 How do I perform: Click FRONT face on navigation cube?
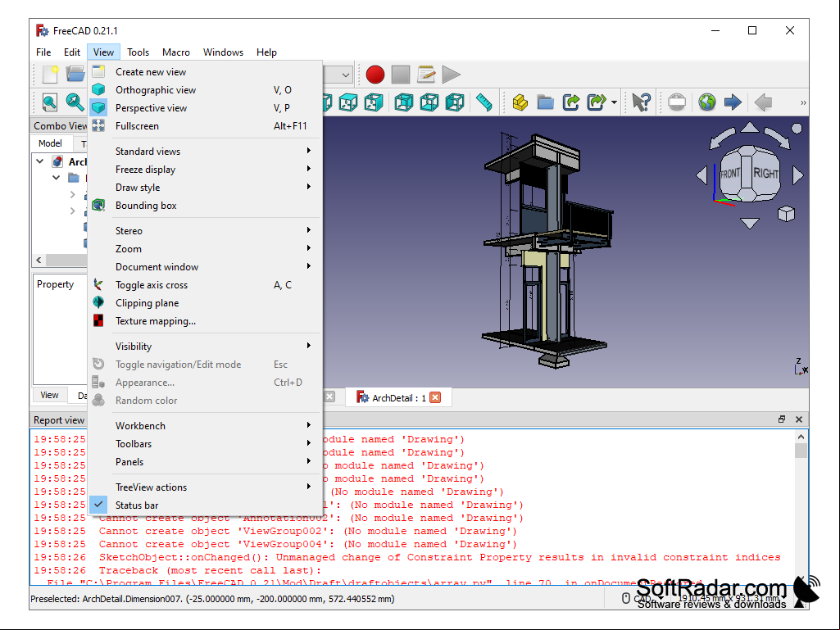pos(729,174)
